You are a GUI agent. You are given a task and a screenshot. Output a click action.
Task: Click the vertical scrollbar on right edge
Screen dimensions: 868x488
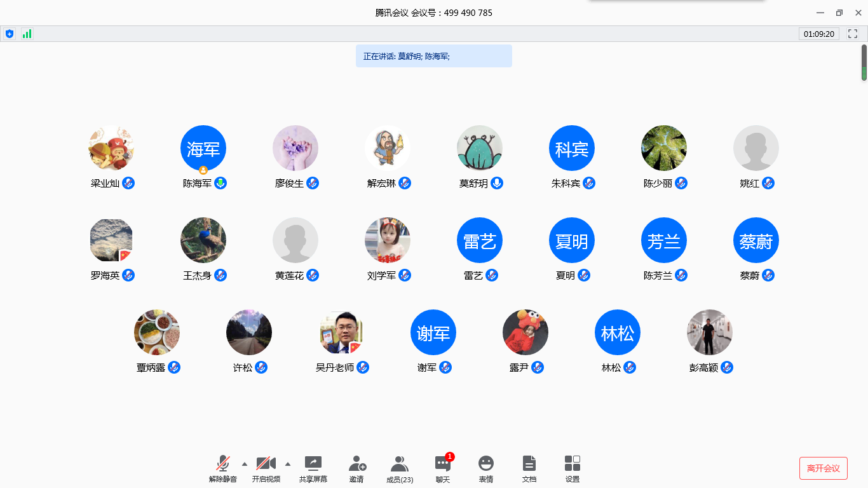tap(864, 62)
